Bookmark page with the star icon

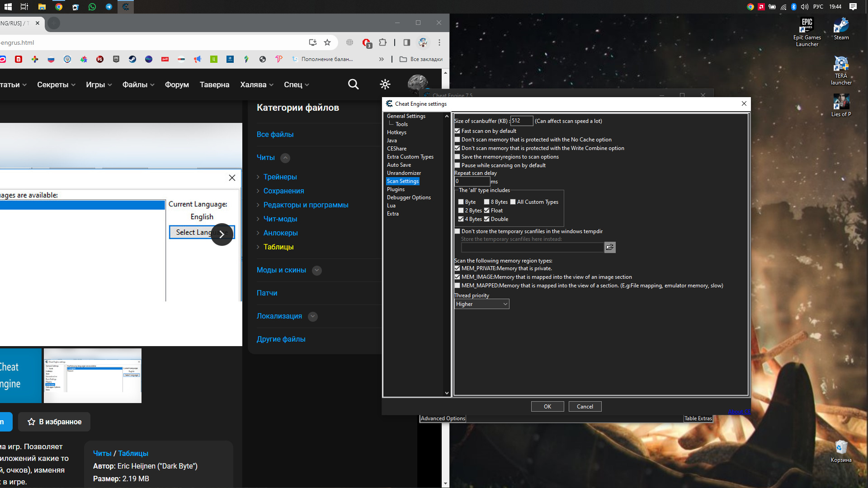click(x=327, y=42)
